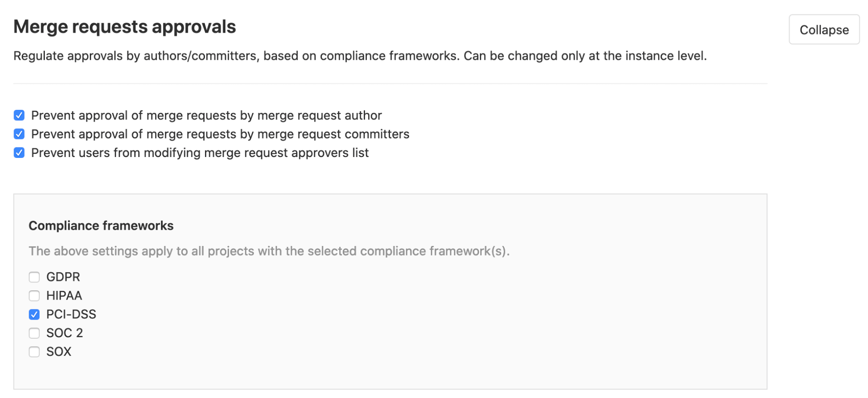Enable the SOC 2 compliance framework
Image resolution: width=868 pixels, height=398 pixels.
34,333
